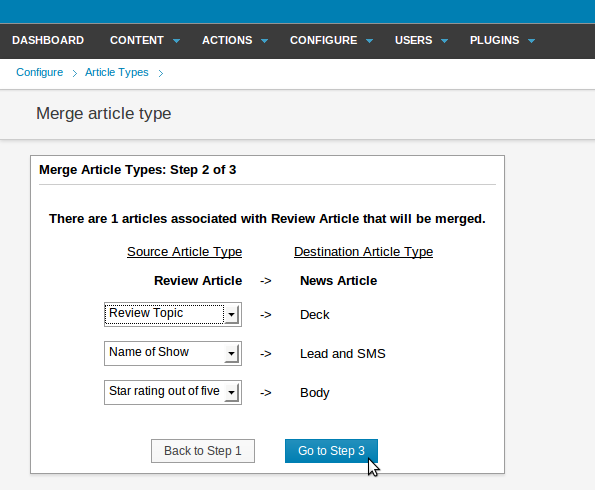
Task: Open the Review Topic dropdown arrow
Action: click(231, 314)
